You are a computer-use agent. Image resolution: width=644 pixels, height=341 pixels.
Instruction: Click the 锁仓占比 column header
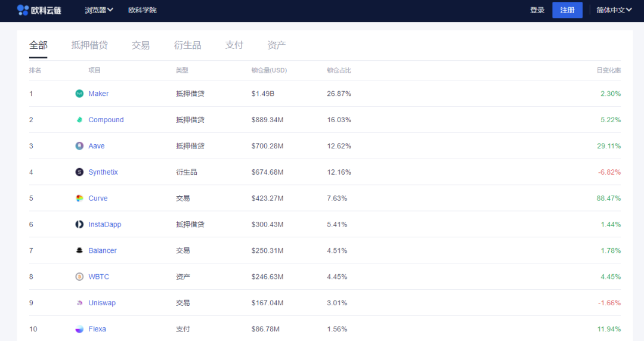click(339, 70)
